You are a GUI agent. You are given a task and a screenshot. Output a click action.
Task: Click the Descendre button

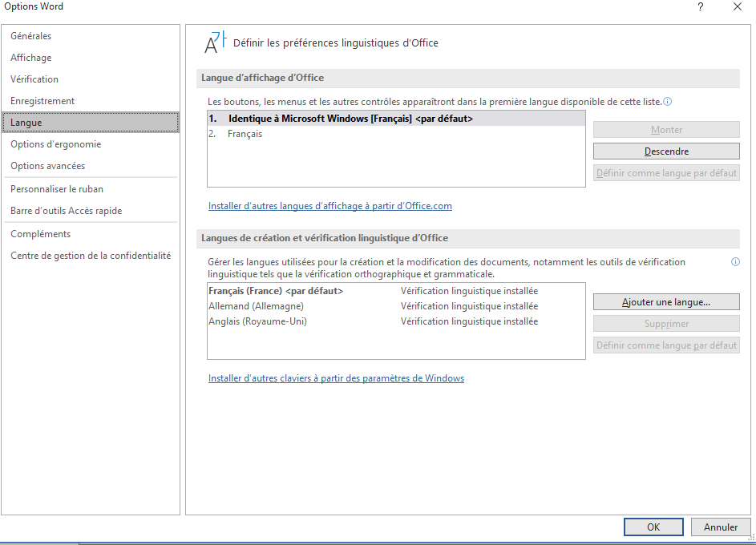666,151
